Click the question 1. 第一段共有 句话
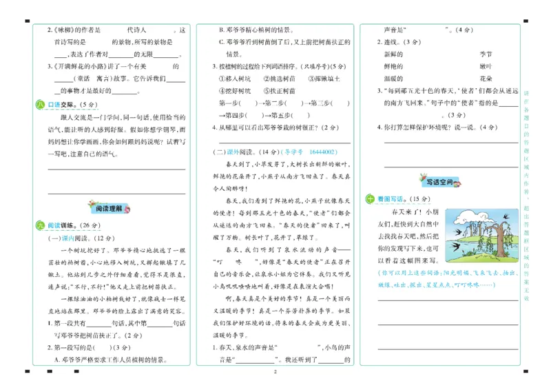 (116, 329)
